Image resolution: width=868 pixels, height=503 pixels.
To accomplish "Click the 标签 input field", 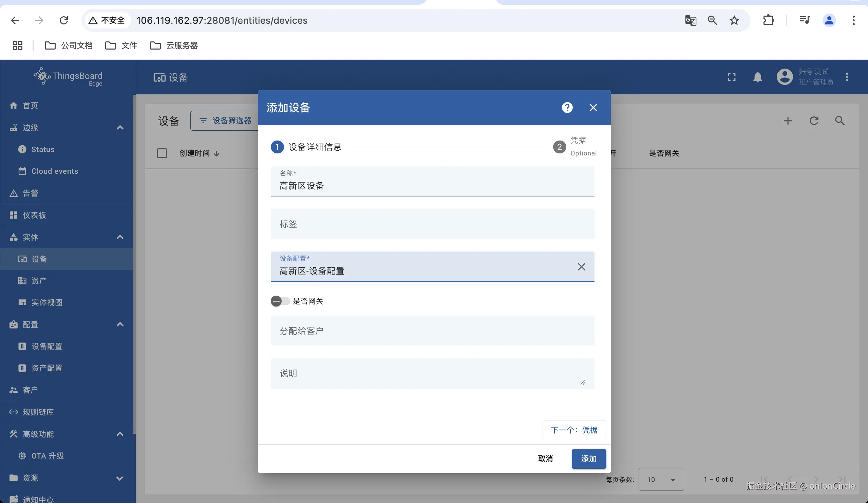I will tap(432, 224).
